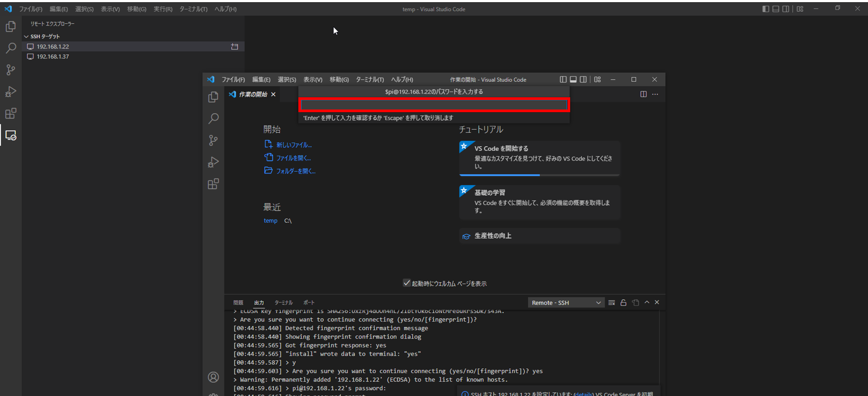Open editor more actions ellipsis menu

(655, 94)
